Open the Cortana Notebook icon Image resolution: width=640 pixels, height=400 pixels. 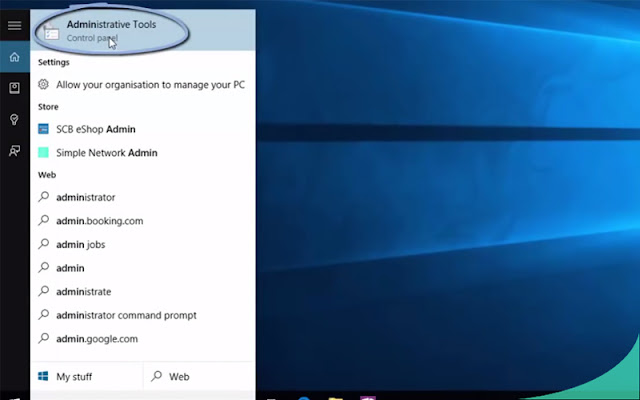[15, 88]
